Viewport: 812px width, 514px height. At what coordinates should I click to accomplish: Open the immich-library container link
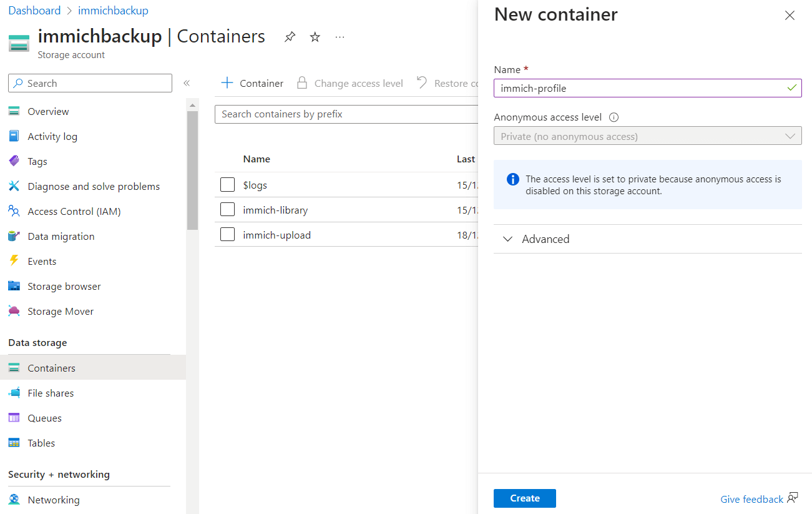point(275,210)
